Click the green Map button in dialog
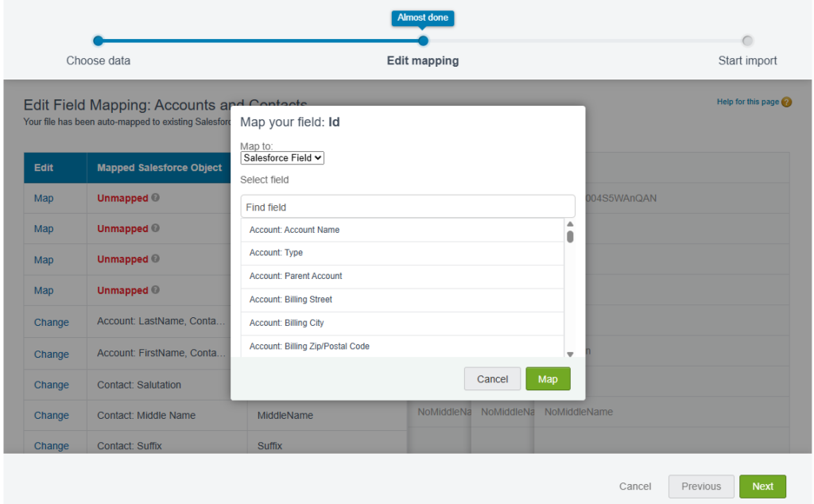Screen dimensions: 814x504 [548, 379]
